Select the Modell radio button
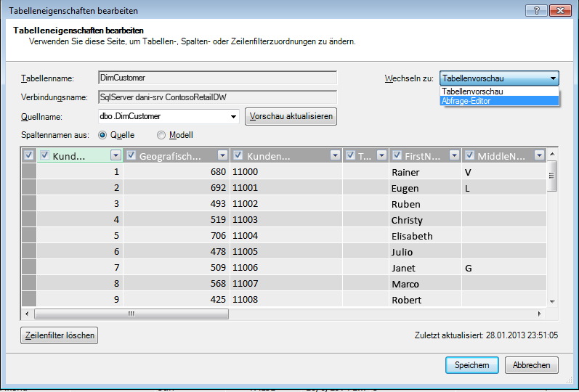The image size is (579, 392). 161,135
